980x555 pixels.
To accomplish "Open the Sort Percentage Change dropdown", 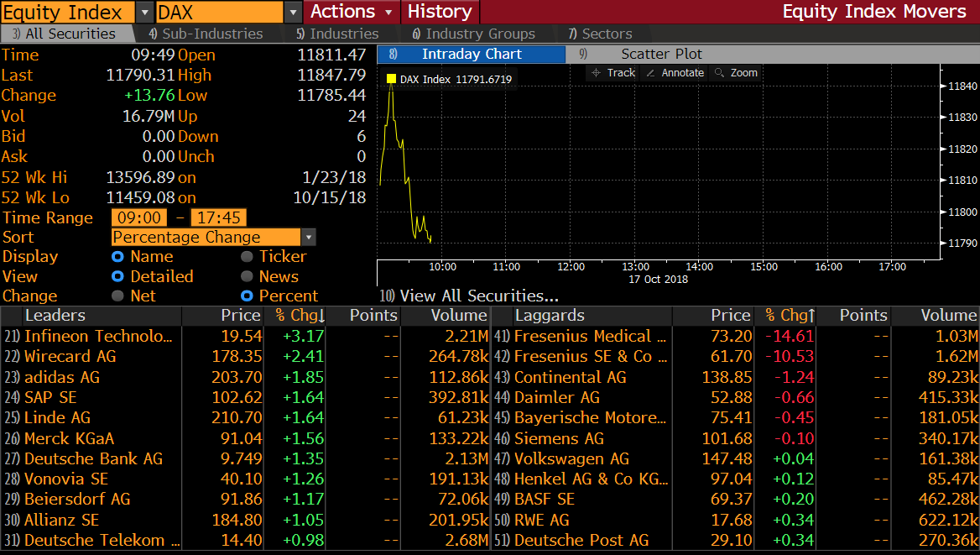I will click(x=309, y=238).
